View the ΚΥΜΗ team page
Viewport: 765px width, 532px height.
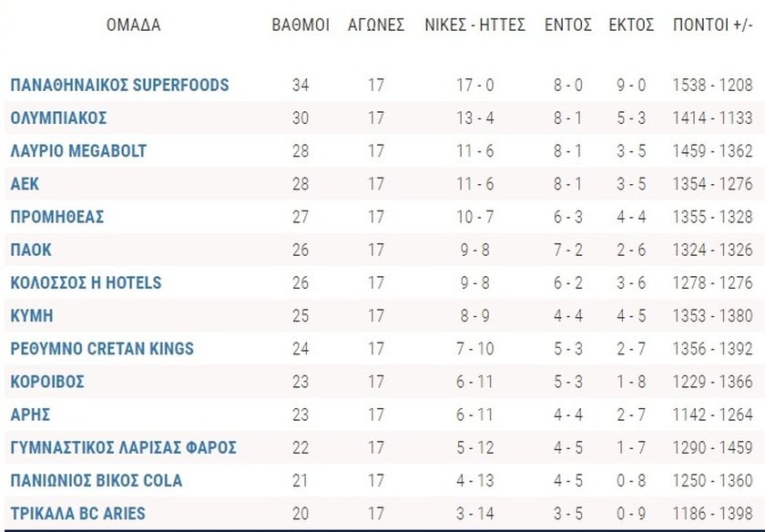32,316
